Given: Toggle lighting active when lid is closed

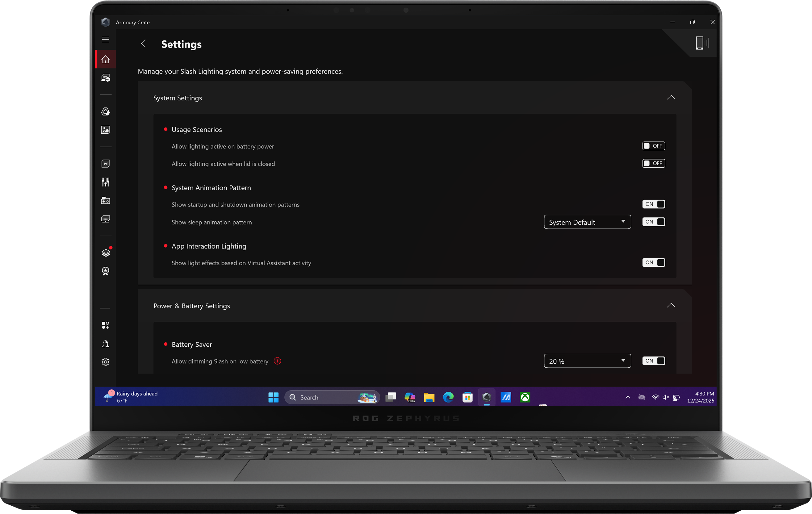Looking at the screenshot, I should (x=653, y=164).
